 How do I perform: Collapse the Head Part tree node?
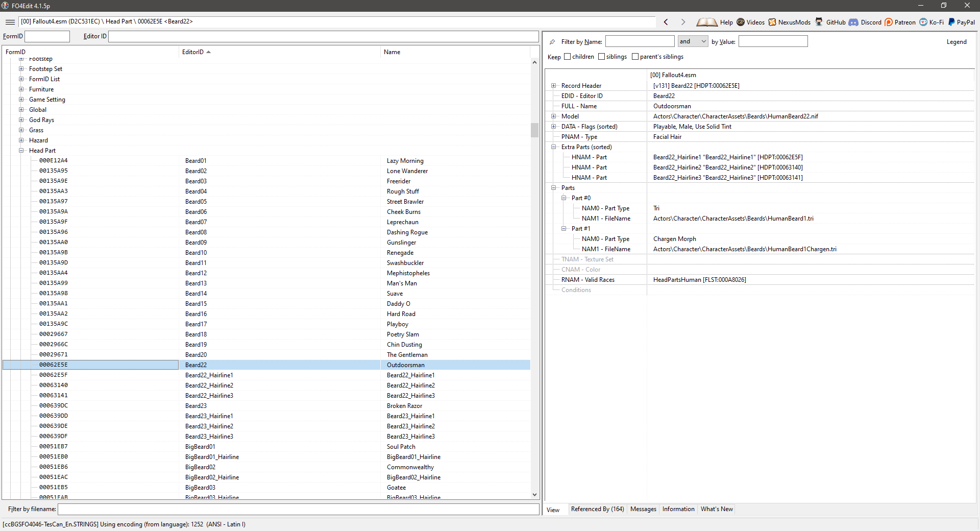pos(21,151)
